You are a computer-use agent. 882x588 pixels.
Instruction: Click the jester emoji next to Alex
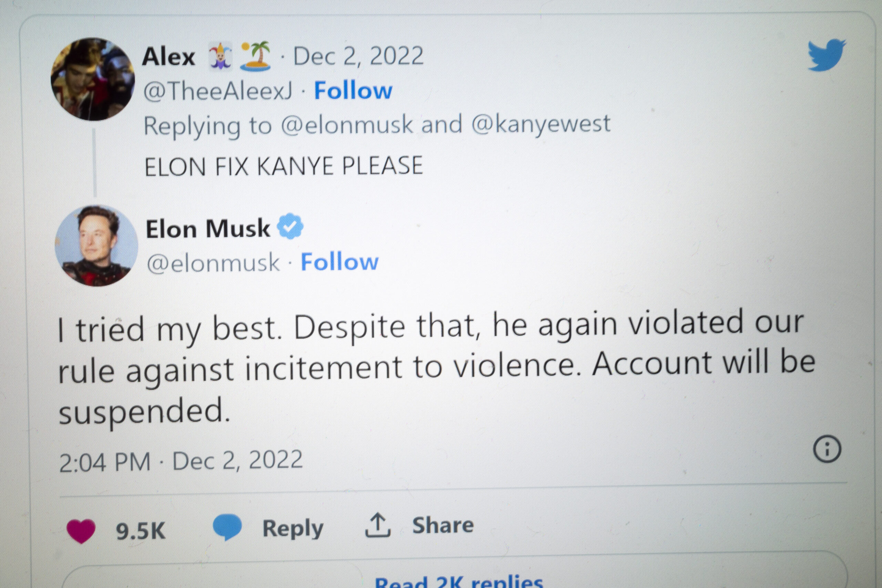(x=220, y=56)
